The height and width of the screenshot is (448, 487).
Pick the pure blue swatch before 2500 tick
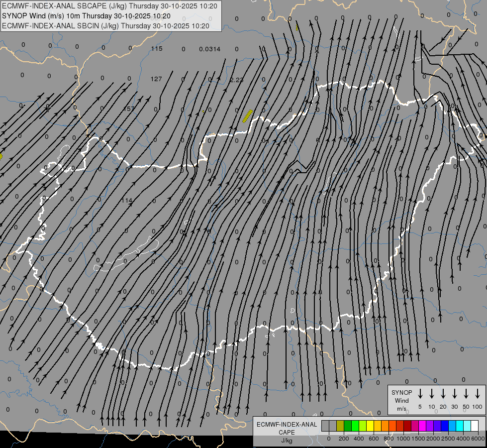click(444, 426)
